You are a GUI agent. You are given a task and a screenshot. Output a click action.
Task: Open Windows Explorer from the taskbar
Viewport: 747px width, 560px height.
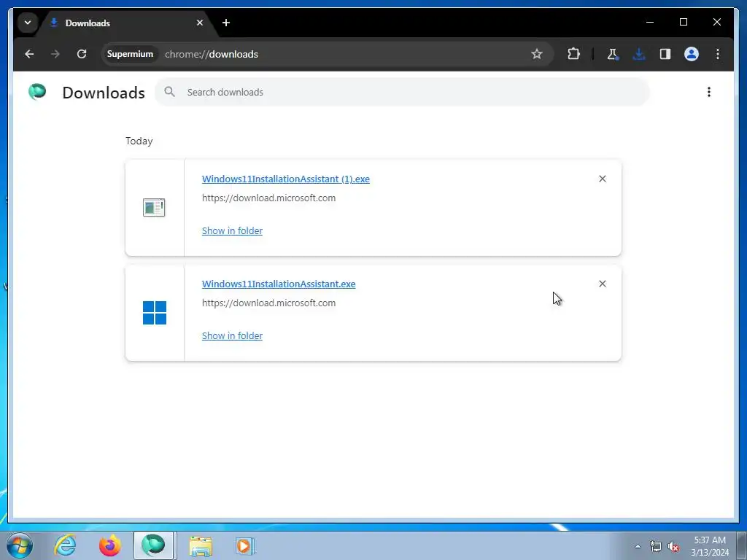201,545
